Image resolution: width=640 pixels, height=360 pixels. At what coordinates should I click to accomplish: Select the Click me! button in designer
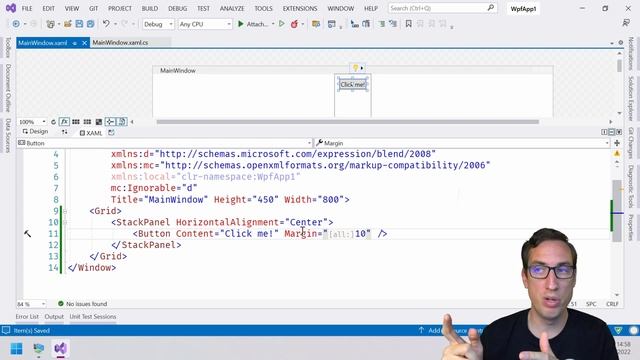pyautogui.click(x=353, y=84)
